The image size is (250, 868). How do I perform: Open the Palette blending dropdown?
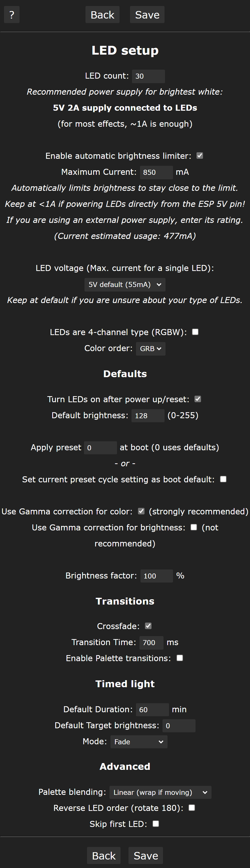(x=160, y=792)
